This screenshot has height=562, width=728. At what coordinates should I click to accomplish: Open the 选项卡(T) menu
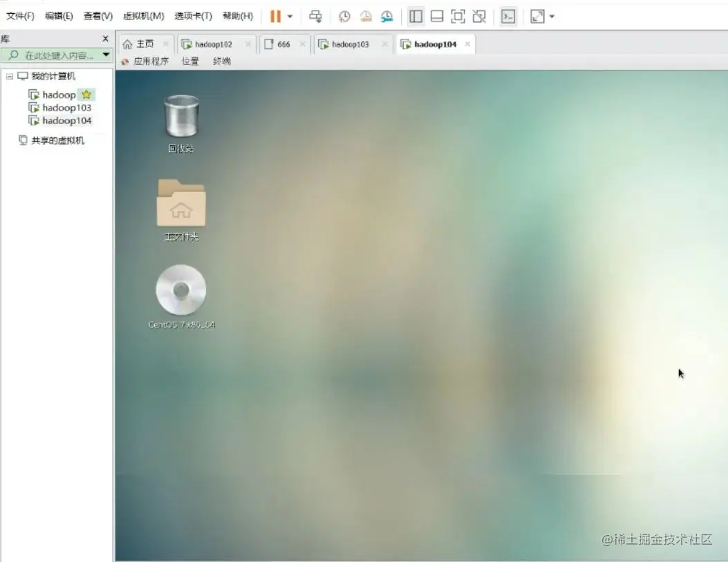point(193,16)
